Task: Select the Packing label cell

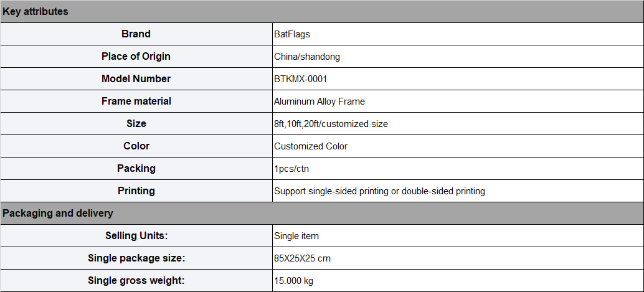Action: click(x=136, y=168)
